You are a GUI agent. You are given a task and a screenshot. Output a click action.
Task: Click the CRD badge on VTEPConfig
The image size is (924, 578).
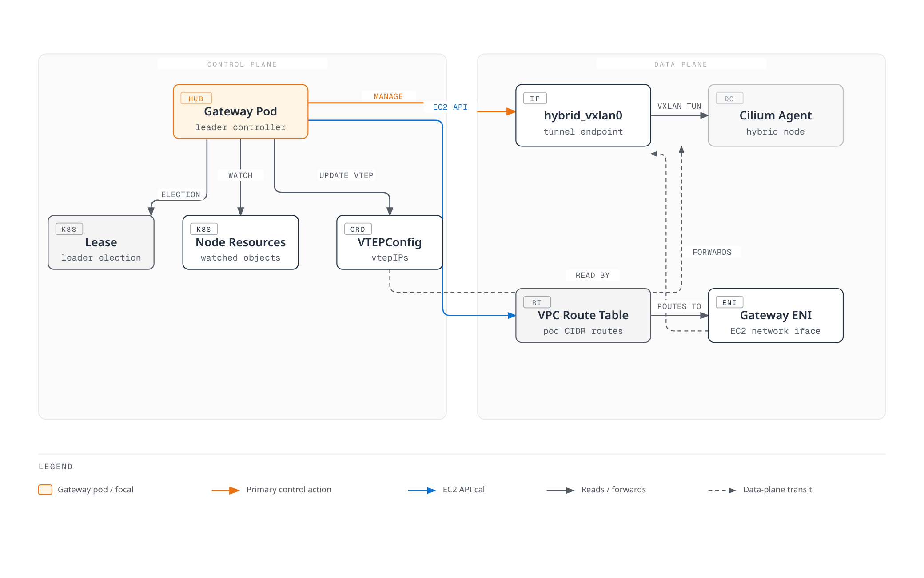[x=358, y=229]
